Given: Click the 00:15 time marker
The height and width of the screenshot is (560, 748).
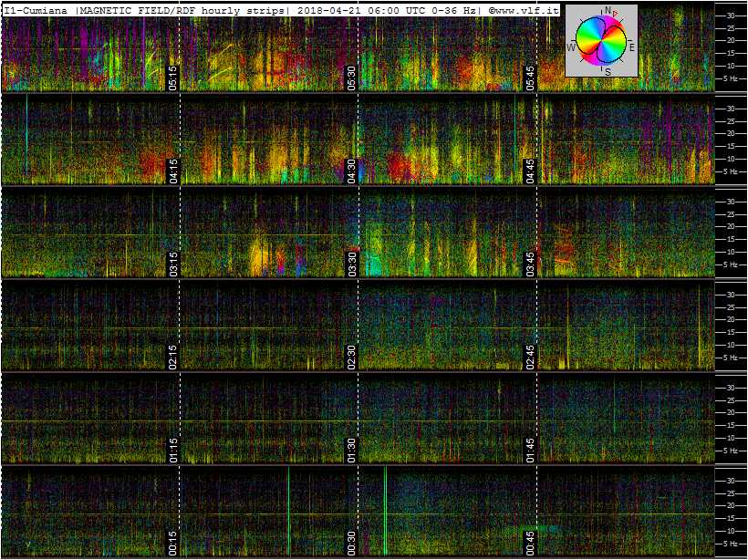Looking at the screenshot, I should tap(172, 544).
